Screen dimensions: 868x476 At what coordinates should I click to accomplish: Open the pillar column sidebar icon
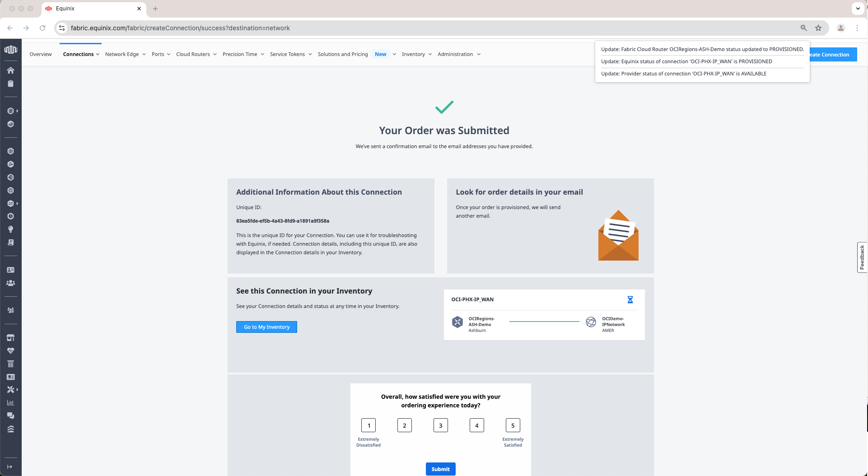[x=11, y=364]
